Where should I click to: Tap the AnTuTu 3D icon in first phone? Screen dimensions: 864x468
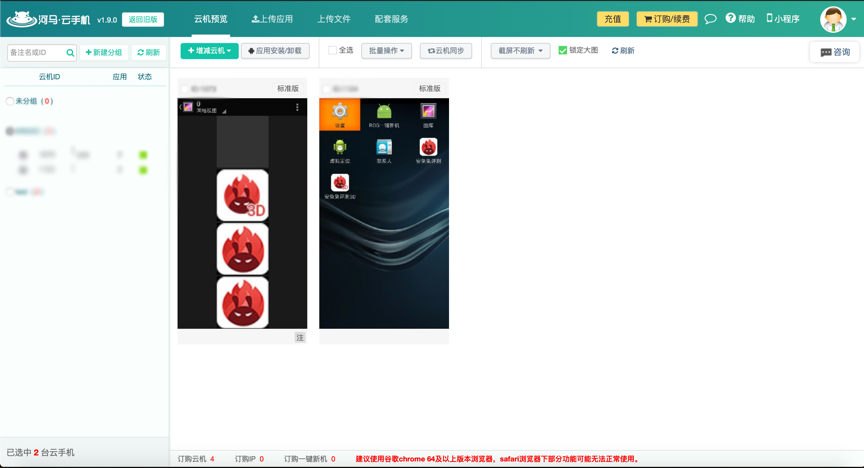(242, 195)
